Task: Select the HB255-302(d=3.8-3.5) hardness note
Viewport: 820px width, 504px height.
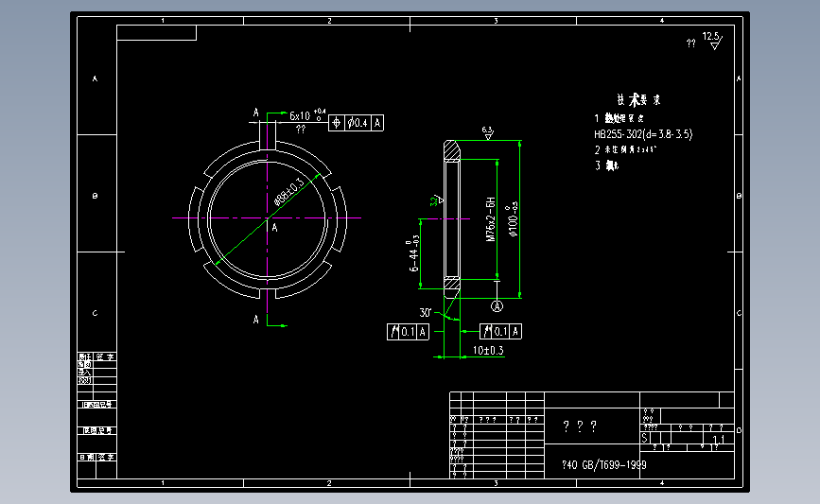Action: pyautogui.click(x=643, y=134)
